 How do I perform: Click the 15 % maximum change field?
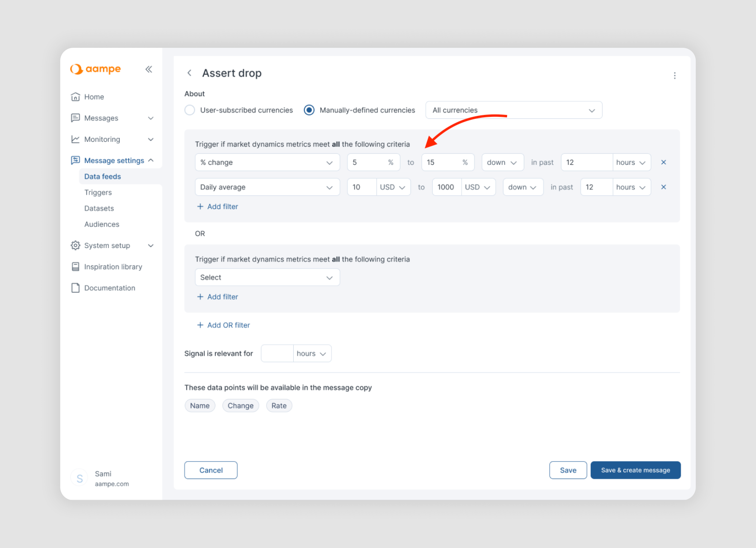tap(448, 162)
